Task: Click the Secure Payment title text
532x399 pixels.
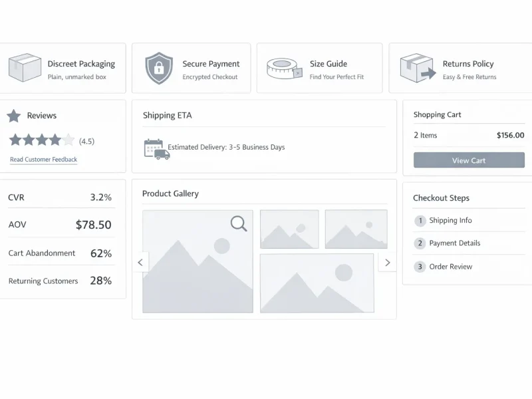Action: [211, 64]
